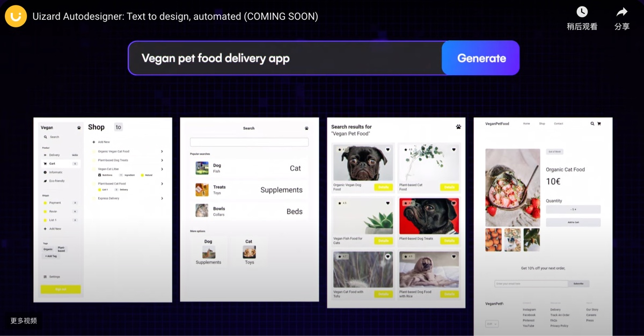644x336 pixels.
Task: Select the Delivery item in the Vegan sidebar
Action: tap(61, 155)
